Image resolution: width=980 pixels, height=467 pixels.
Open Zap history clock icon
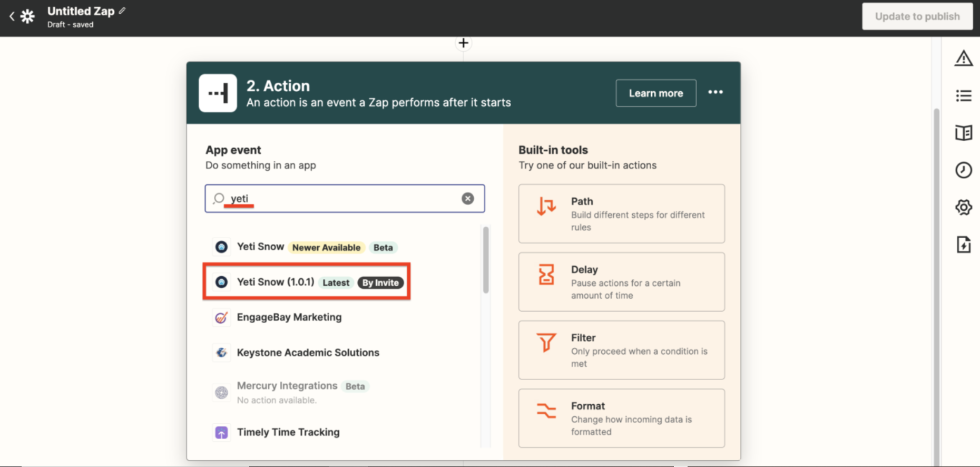(964, 170)
